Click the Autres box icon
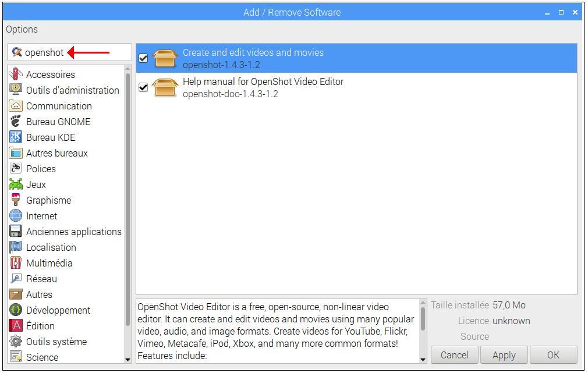 pyautogui.click(x=15, y=294)
